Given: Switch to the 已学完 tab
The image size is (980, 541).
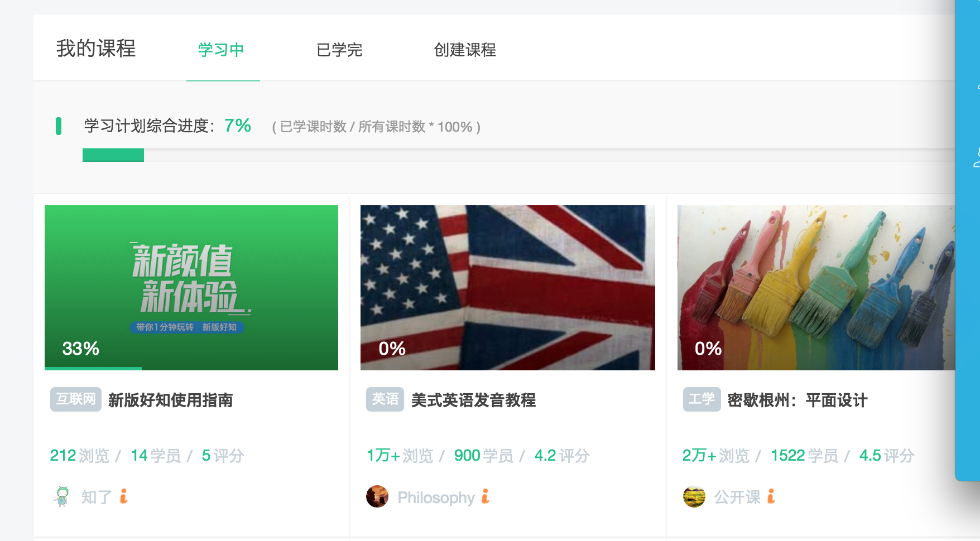Looking at the screenshot, I should (x=339, y=50).
